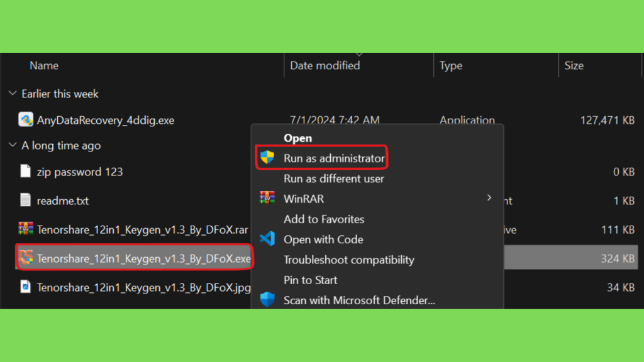The image size is (644, 362).
Task: Choose Troubleshoot compatibility
Action: coord(348,260)
